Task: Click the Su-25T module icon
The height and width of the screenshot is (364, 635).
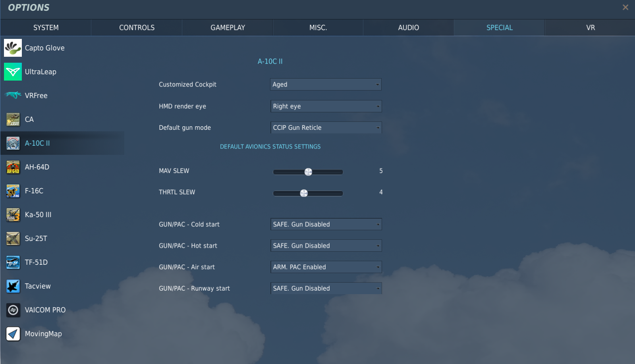Action: coord(13,239)
